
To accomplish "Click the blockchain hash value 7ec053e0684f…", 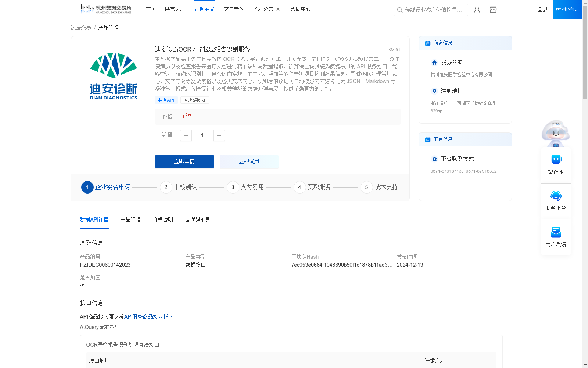I will pyautogui.click(x=342, y=265).
